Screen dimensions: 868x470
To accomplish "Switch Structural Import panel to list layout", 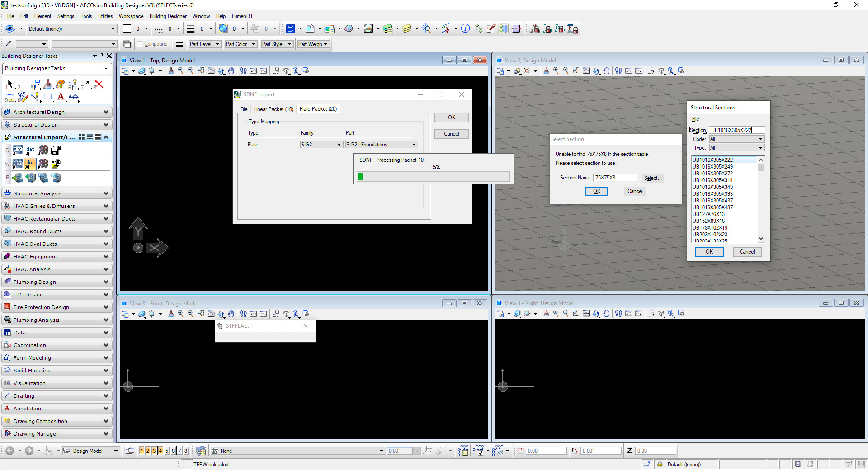I will pos(89,137).
